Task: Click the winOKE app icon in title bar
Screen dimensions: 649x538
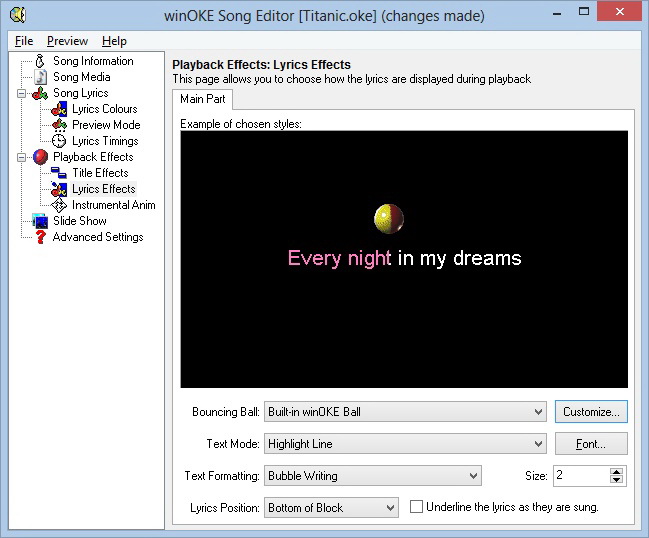Action: pos(18,16)
